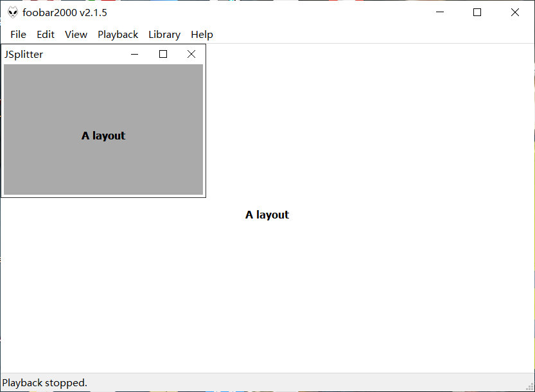Close the JSplitter floating window

click(191, 54)
